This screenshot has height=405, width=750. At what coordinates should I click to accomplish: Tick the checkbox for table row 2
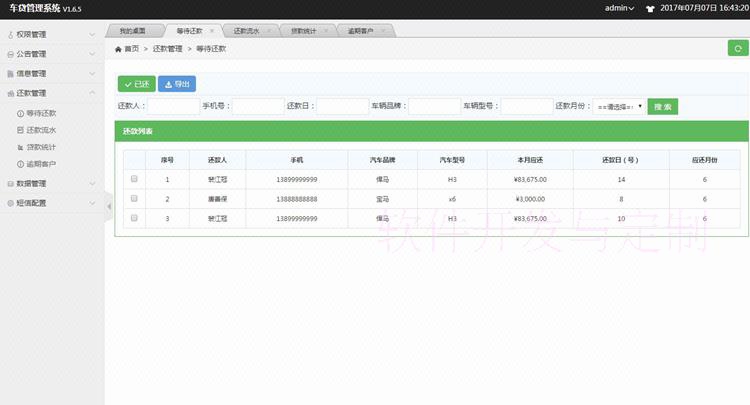point(134,198)
